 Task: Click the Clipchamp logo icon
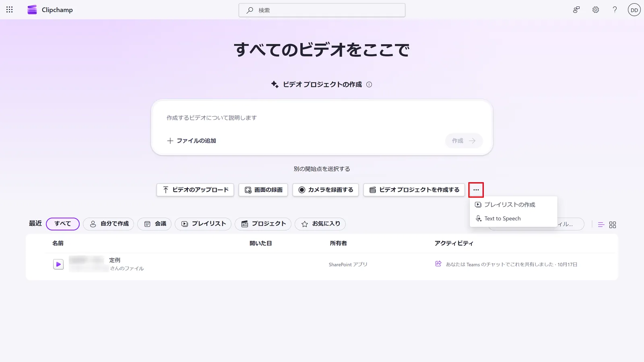pos(32,10)
